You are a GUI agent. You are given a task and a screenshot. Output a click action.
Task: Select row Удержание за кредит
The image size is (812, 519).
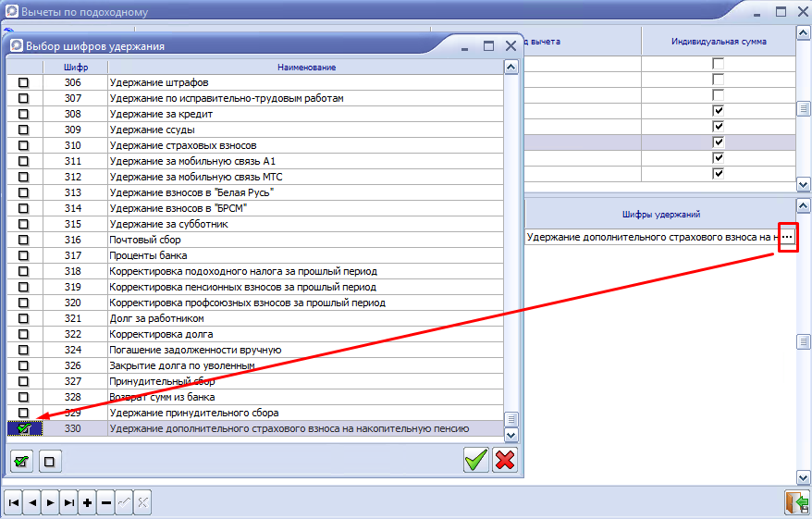click(254, 114)
